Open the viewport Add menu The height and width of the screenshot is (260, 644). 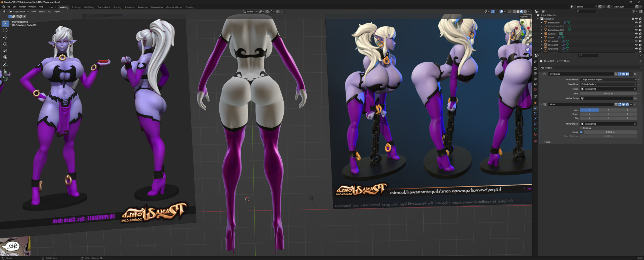coord(49,11)
